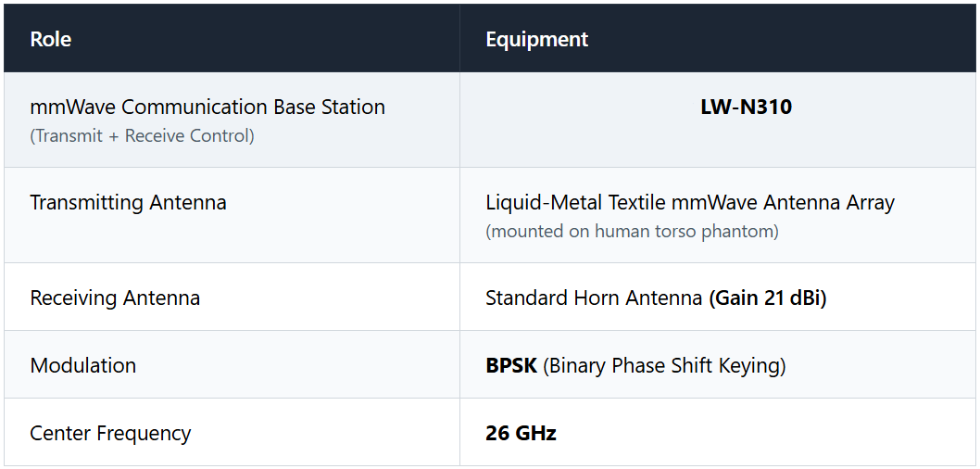Click the Transmitting Antenna row label

point(128,203)
